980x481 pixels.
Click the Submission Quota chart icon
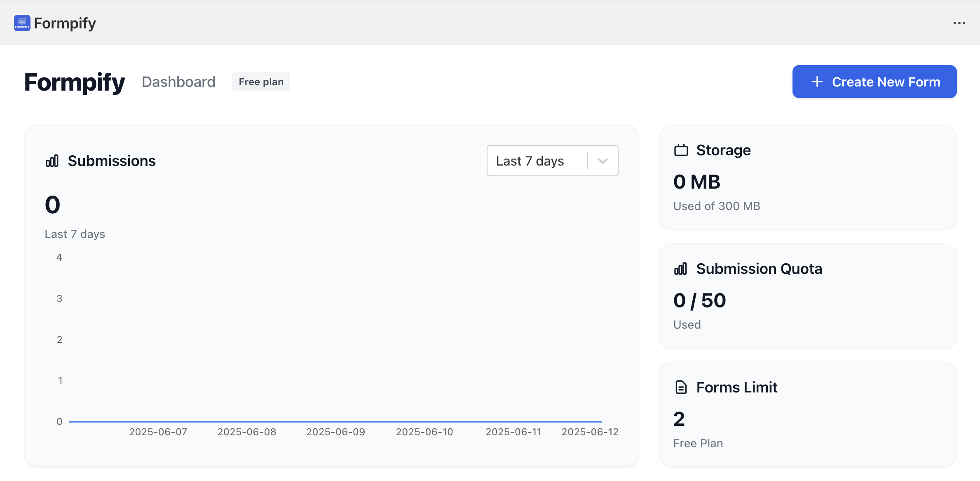pyautogui.click(x=681, y=269)
